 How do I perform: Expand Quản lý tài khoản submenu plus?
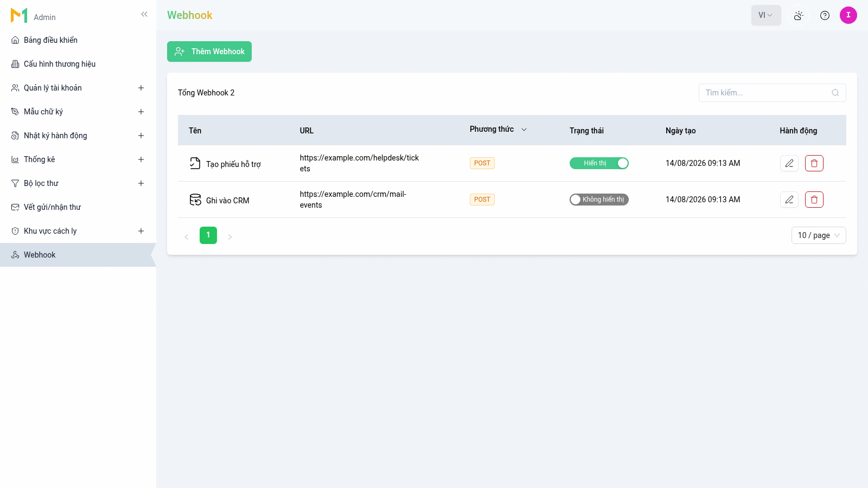(141, 88)
